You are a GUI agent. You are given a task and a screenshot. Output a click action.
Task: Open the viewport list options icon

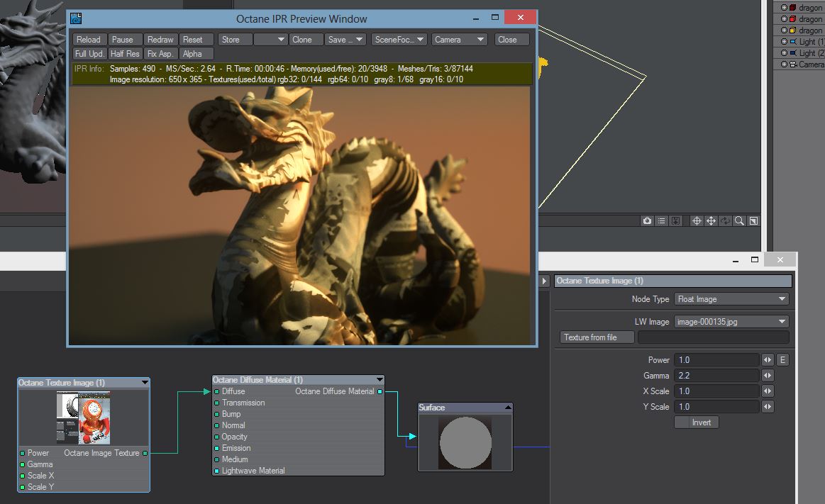[661, 220]
